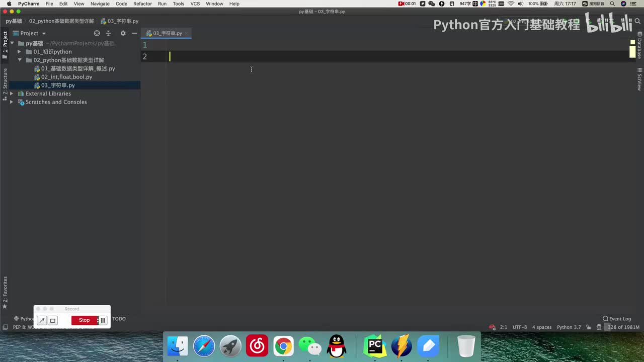
Task: Open the TODO tool window
Action: (119, 319)
